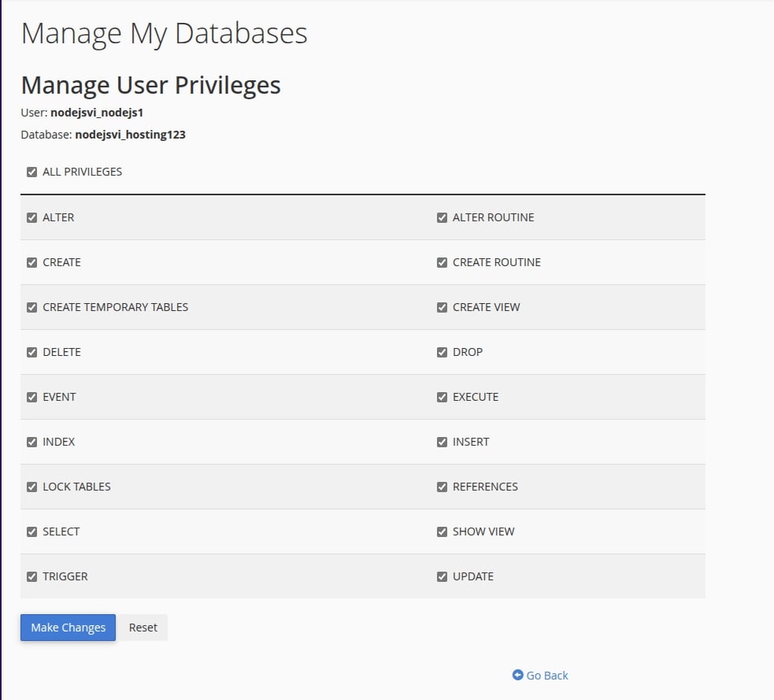Click the Reset button

coord(143,628)
